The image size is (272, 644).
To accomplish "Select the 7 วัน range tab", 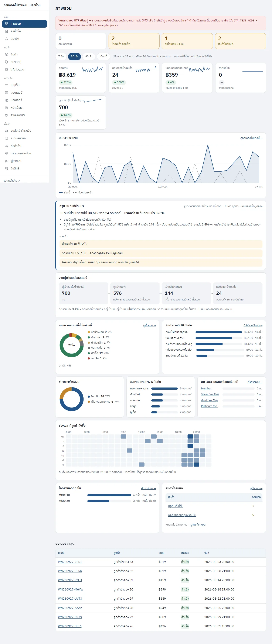I will 61,56.
